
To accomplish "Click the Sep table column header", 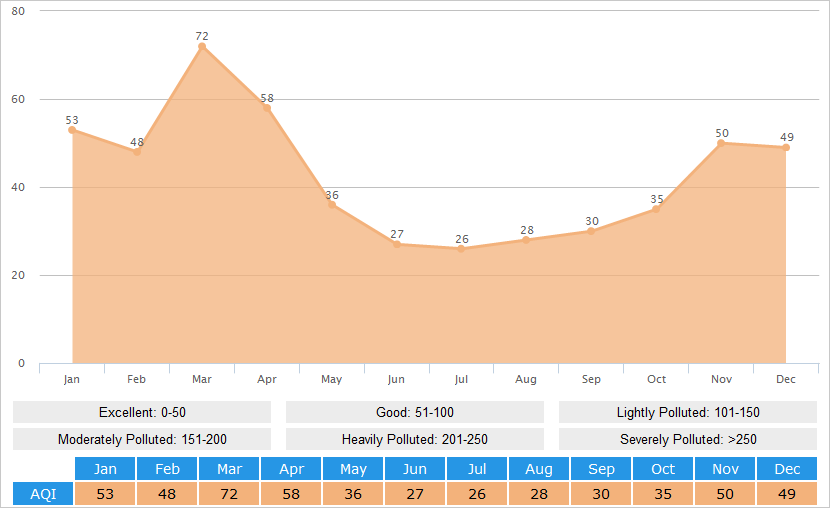I will click(x=601, y=469).
